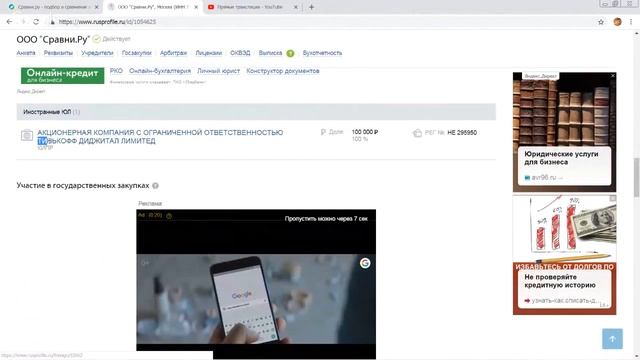
Task: Open the Не проверяйте кредитную историю ad
Action: [x=560, y=281]
